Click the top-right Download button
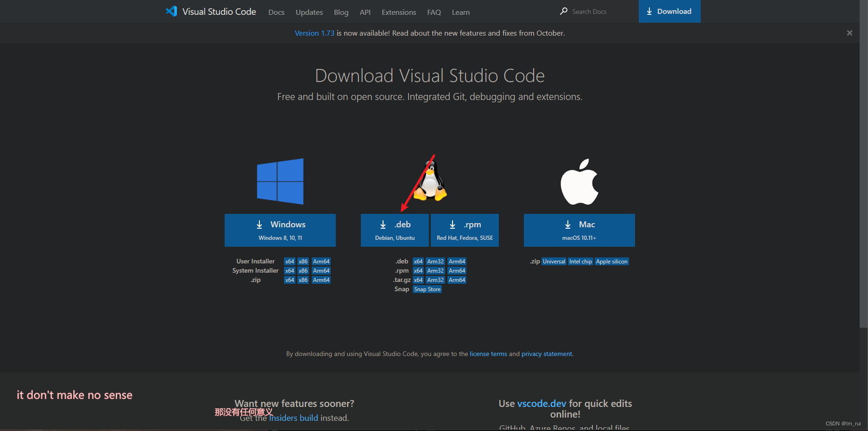This screenshot has width=868, height=431. click(669, 11)
